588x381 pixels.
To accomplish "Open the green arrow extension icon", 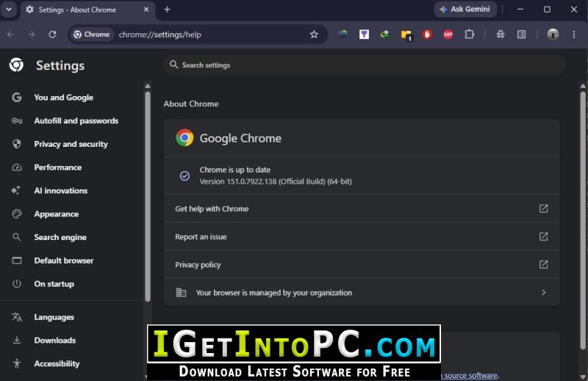I will 384,35.
